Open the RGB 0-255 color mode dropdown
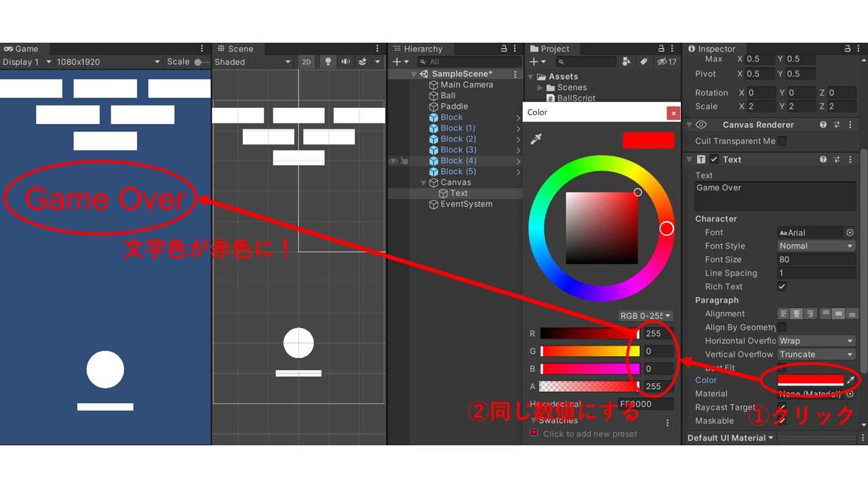Screen dimensions: 868x488 (646, 316)
